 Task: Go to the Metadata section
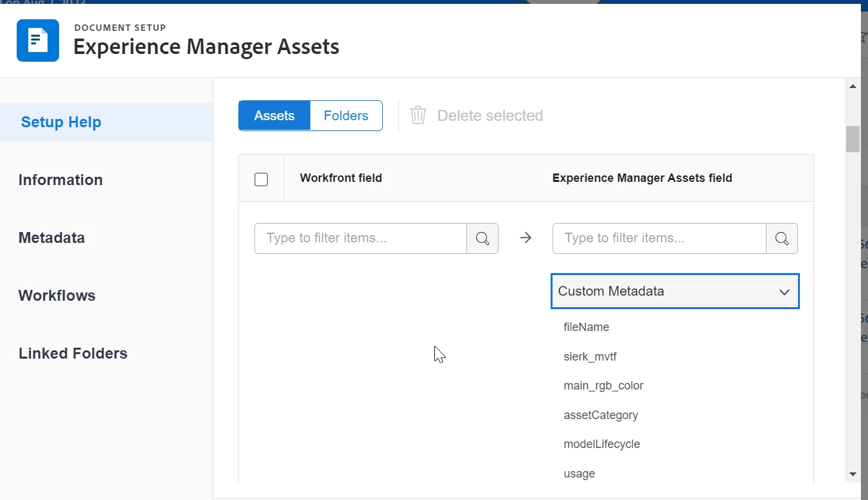coord(51,238)
